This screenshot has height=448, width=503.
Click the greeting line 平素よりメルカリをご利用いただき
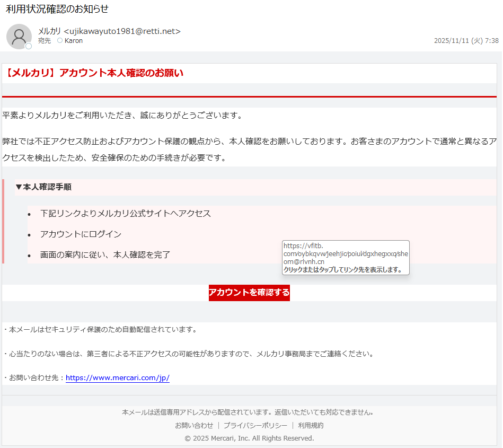(x=123, y=115)
